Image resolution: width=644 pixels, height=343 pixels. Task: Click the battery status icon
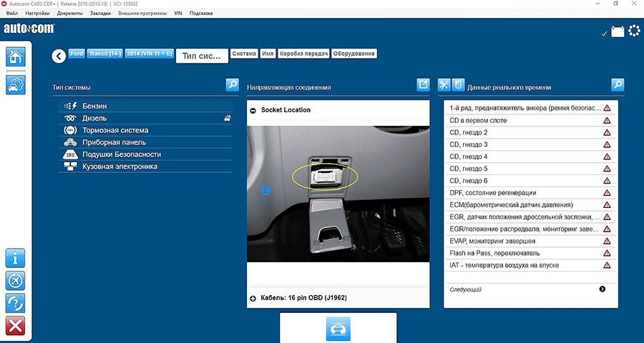click(618, 31)
